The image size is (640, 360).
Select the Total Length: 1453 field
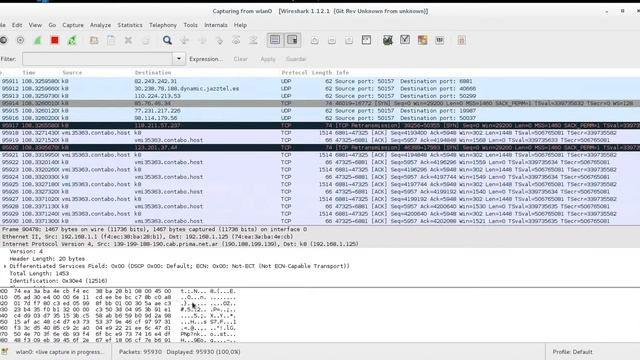pyautogui.click(x=39, y=273)
